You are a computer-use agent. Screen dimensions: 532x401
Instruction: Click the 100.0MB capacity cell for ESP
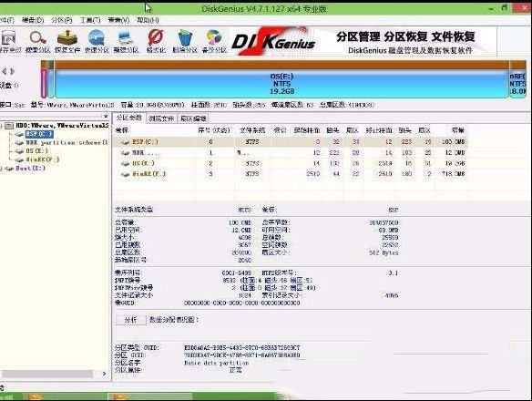[454, 142]
